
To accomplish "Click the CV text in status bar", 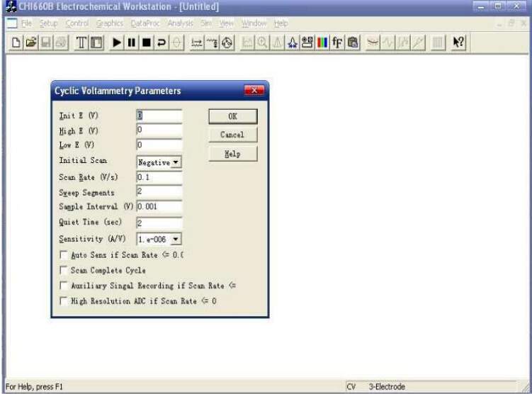I will pyautogui.click(x=351, y=386).
